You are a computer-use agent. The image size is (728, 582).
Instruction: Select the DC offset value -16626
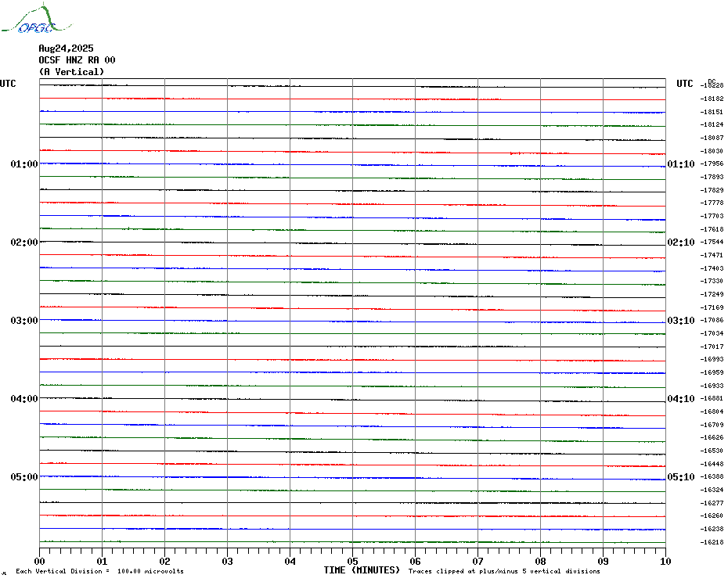pyautogui.click(x=712, y=437)
